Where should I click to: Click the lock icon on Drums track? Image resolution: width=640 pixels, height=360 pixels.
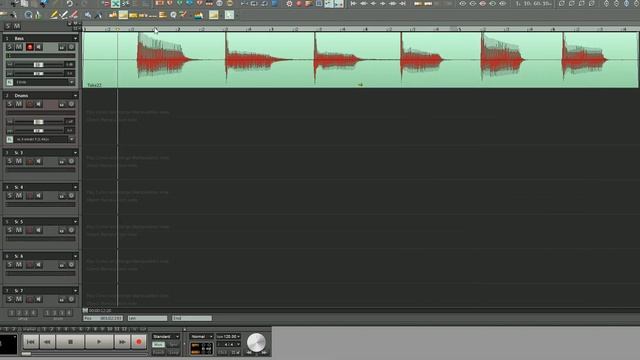tap(62, 104)
